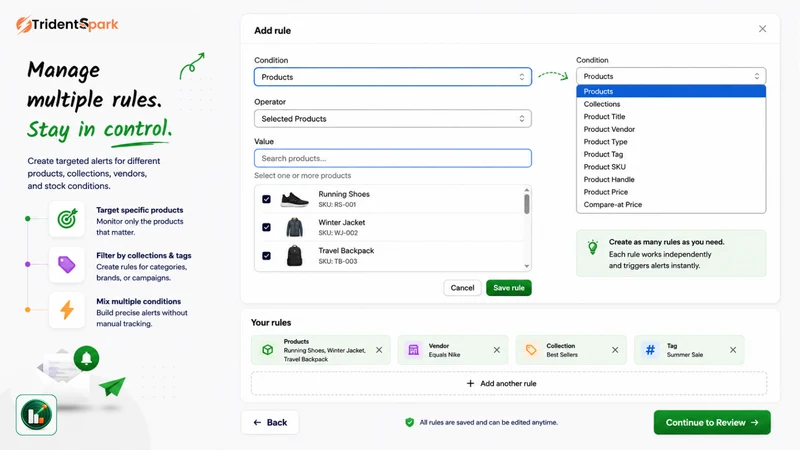Click the 'SKU: RS-001' text
800x450 pixels.
click(337, 205)
